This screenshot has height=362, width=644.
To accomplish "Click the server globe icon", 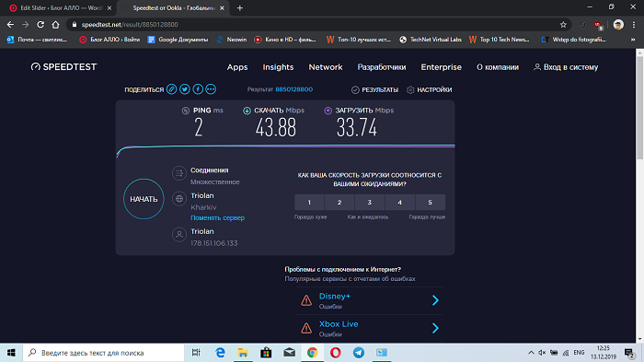I will [179, 199].
